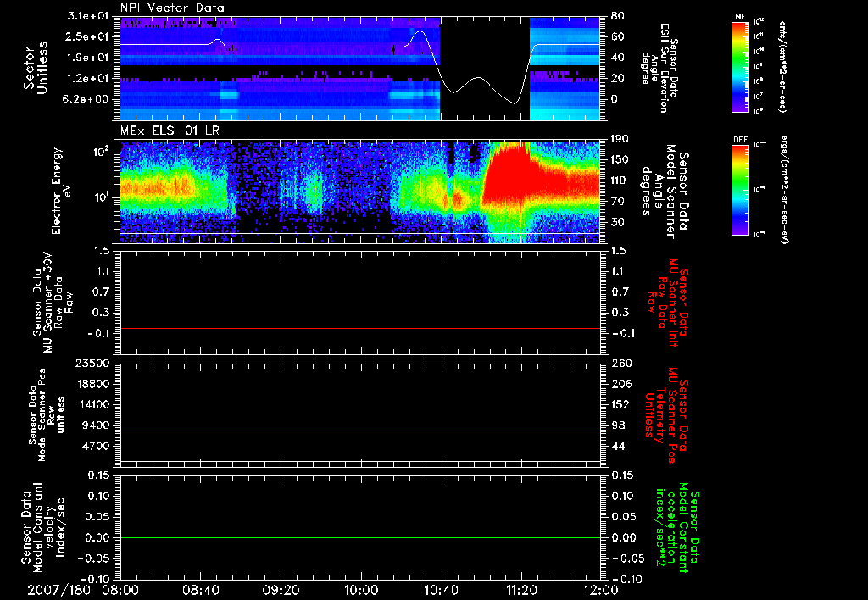Viewport: 868px width, 600px height.
Task: Click the "08:40" time axis label
Action: 200,590
